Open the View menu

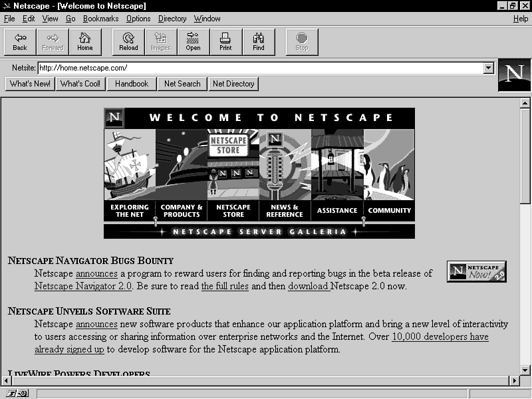point(50,19)
